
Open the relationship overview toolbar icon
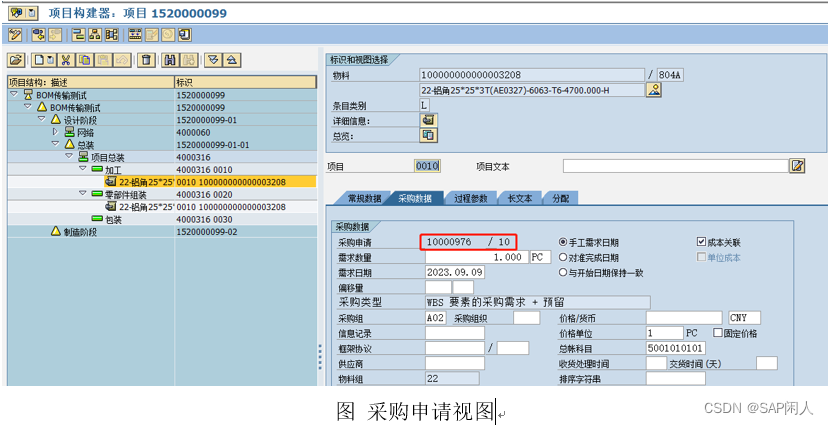click(38, 35)
